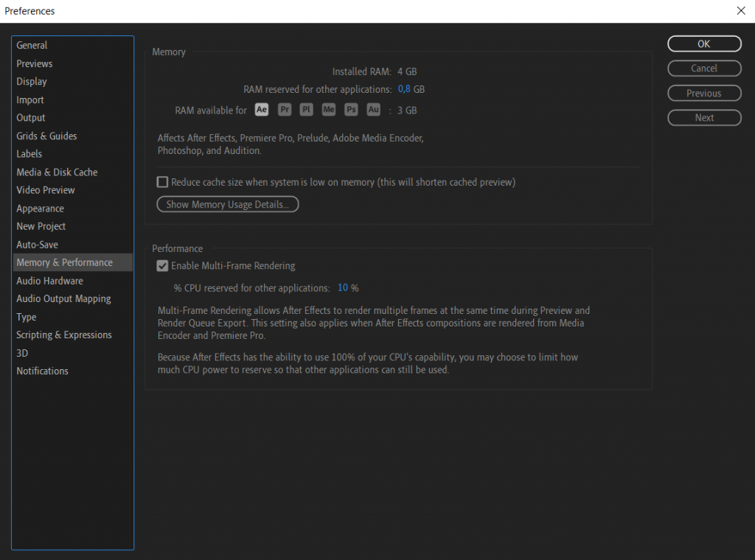Click Show Memory Usage Details button

tap(228, 205)
